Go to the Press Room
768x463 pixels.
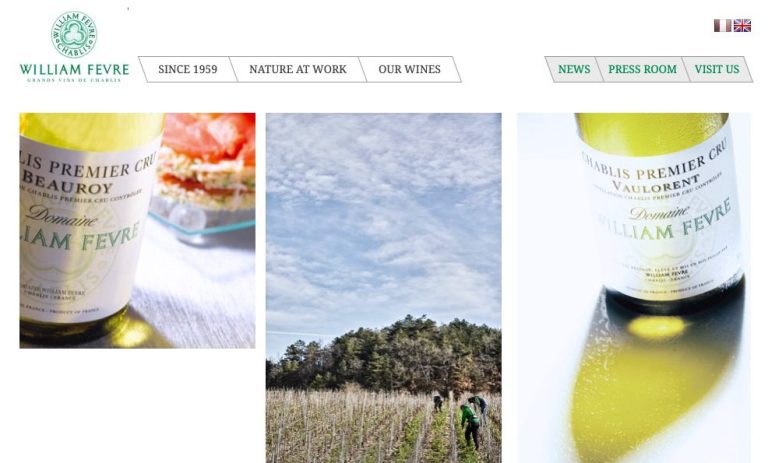[642, 70]
